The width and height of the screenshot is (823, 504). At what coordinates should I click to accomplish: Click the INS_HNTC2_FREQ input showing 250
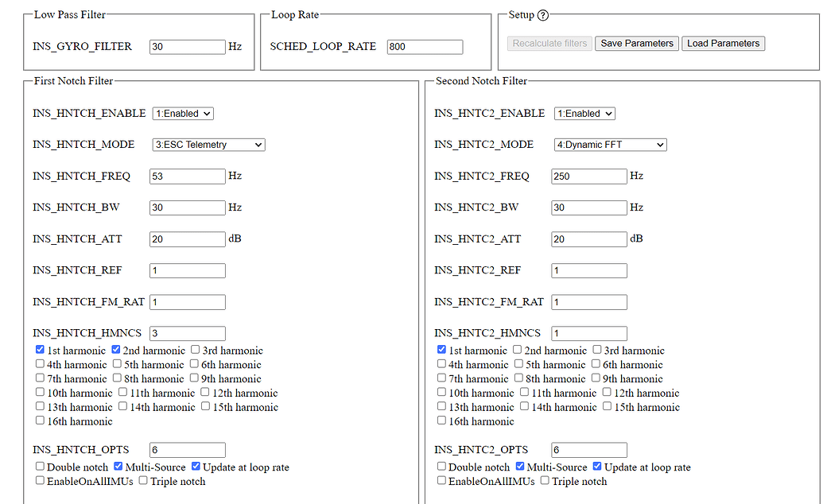pyautogui.click(x=588, y=176)
